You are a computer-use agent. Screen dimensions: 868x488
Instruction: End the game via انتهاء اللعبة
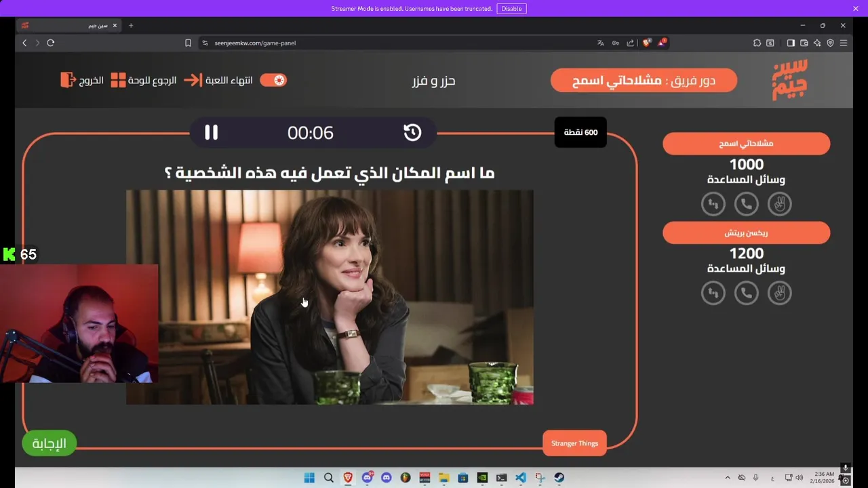pyautogui.click(x=218, y=80)
